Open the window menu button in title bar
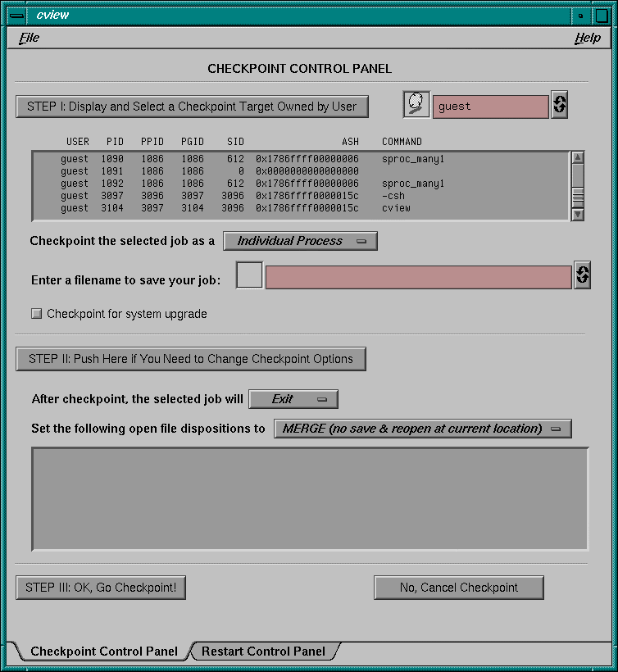Viewport: 618px width, 672px height. click(x=16, y=16)
